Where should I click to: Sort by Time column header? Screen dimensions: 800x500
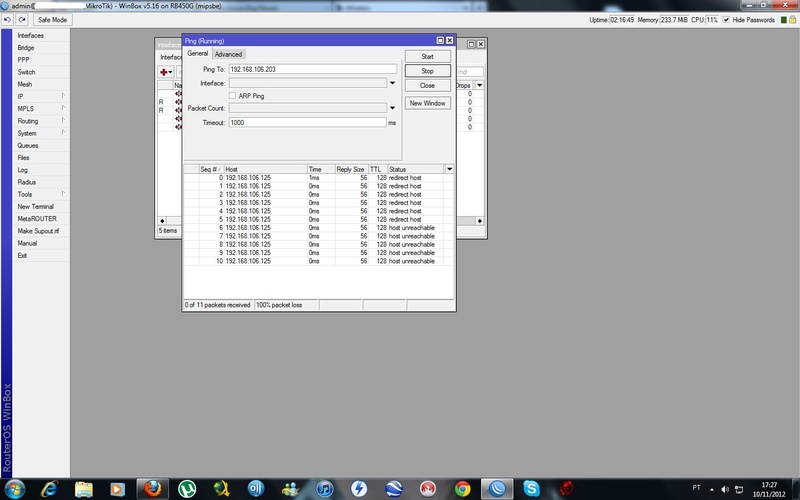click(321, 169)
